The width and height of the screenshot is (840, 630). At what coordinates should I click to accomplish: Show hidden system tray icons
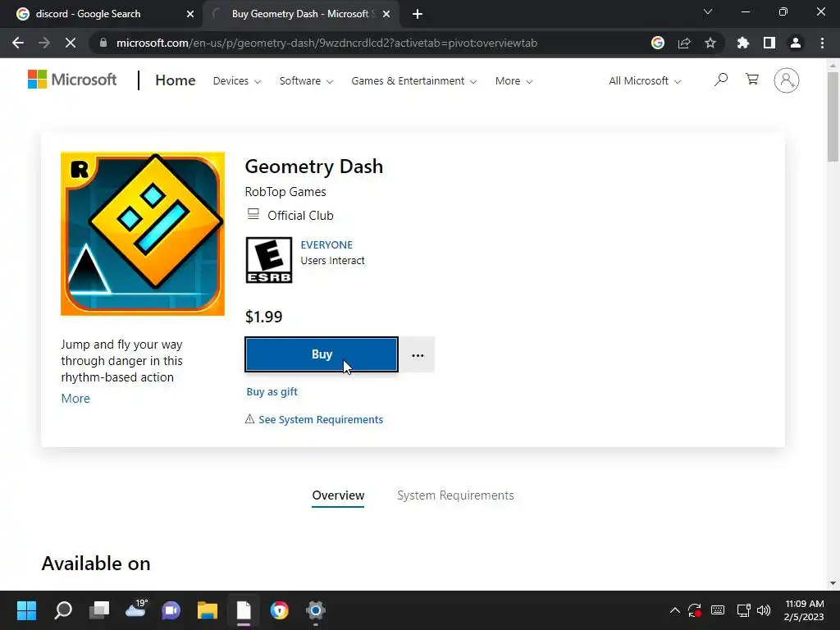[x=675, y=610]
